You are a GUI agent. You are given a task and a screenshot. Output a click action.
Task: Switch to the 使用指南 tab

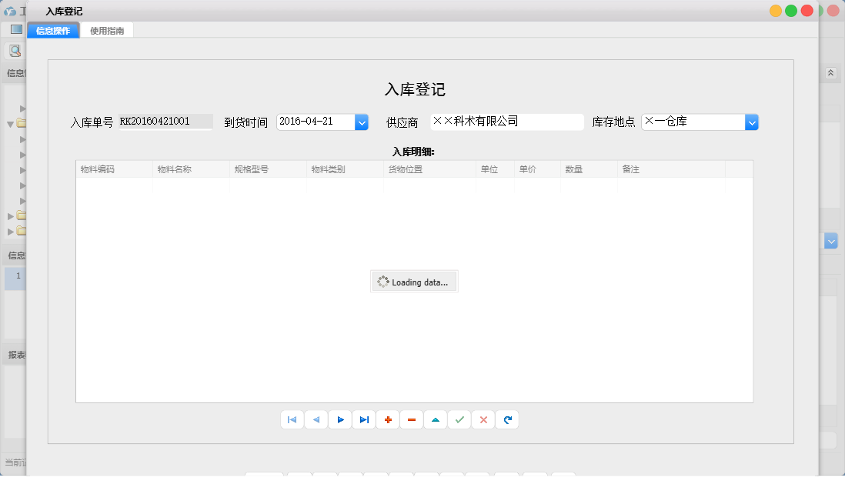click(108, 29)
